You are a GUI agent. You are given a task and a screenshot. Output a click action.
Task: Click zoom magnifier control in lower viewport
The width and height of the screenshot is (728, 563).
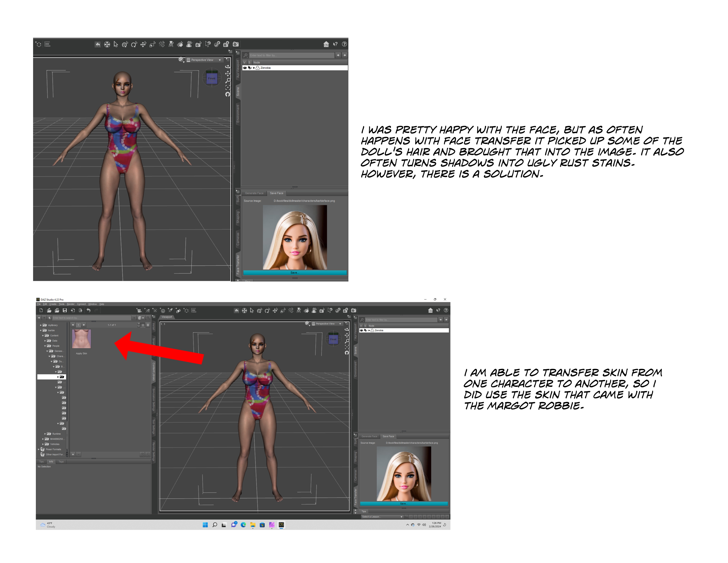347,341
